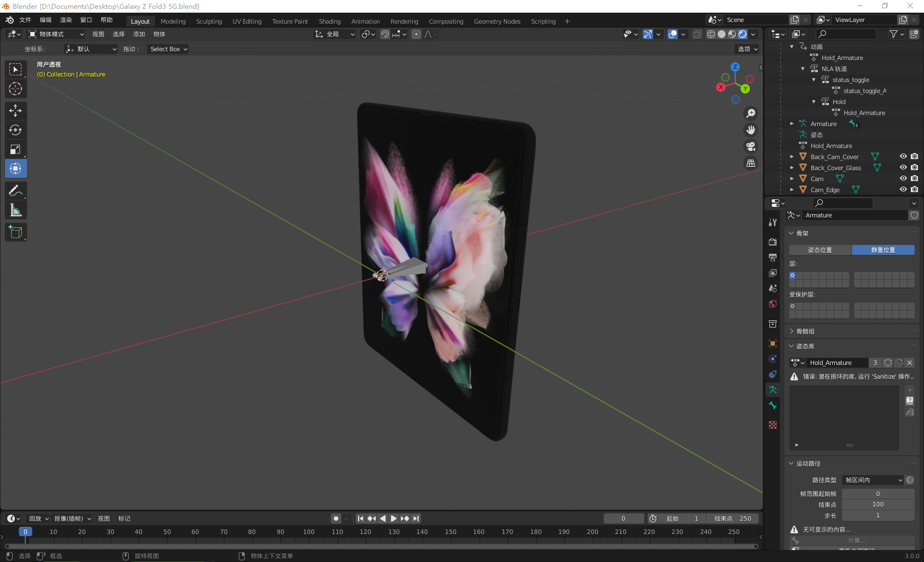The height and width of the screenshot is (562, 924).
Task: Select the Measure tool
Action: pos(15,210)
